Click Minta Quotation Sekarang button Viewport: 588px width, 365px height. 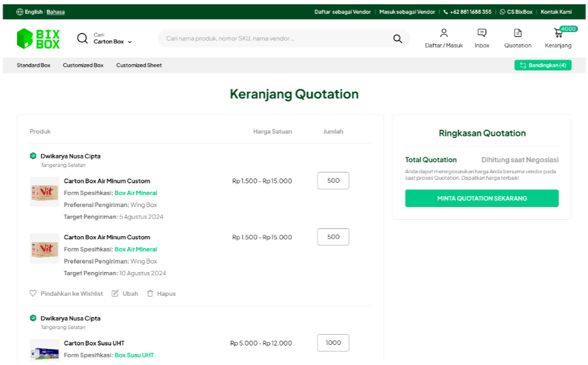tap(482, 199)
